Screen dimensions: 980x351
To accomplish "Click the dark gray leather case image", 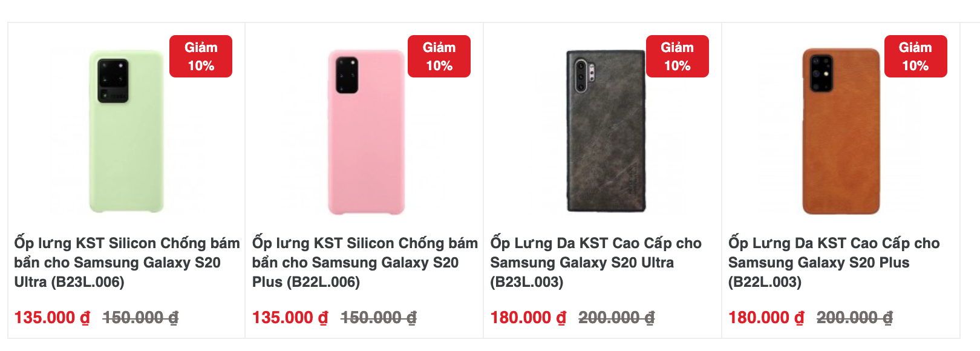I will coord(605,131).
